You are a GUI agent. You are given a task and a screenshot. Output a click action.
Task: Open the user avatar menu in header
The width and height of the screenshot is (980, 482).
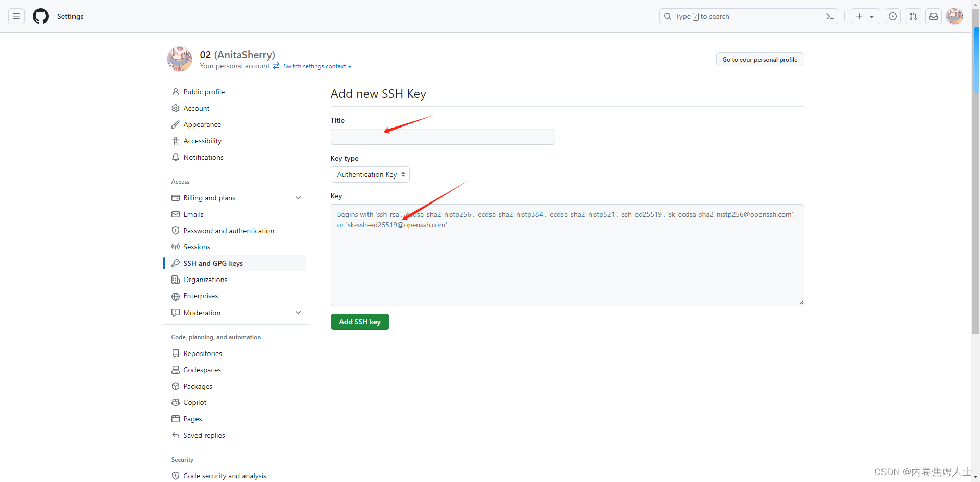pos(954,16)
